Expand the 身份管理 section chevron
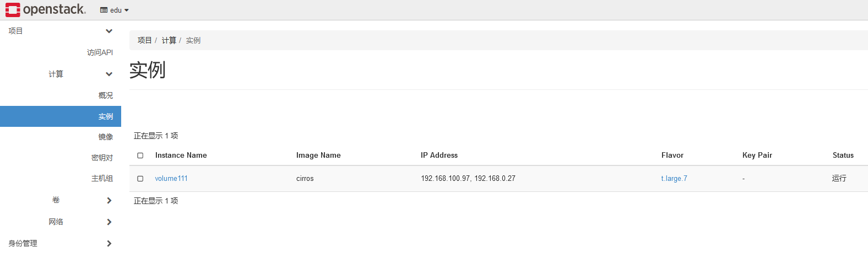 click(x=109, y=243)
